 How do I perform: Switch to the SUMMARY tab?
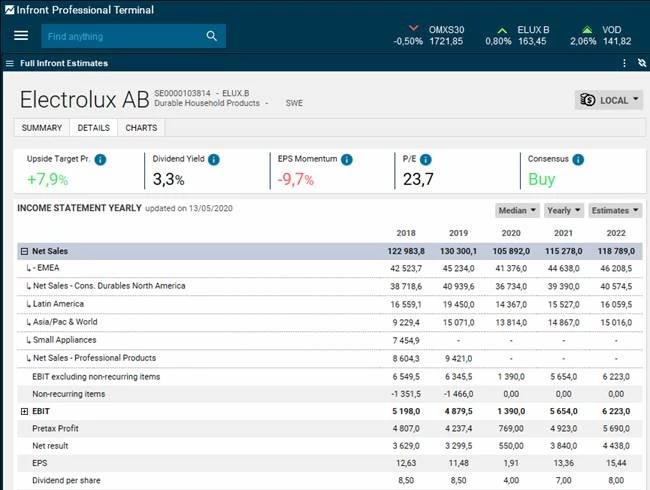42,128
